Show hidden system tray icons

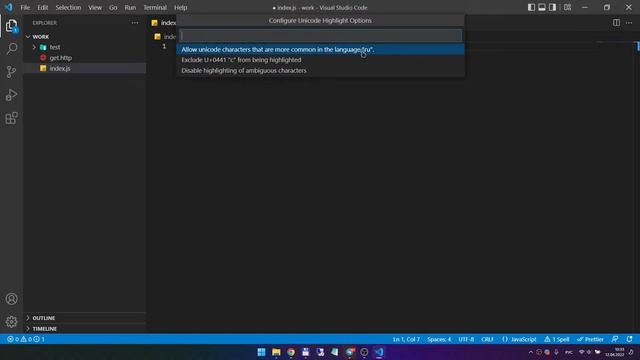531,352
